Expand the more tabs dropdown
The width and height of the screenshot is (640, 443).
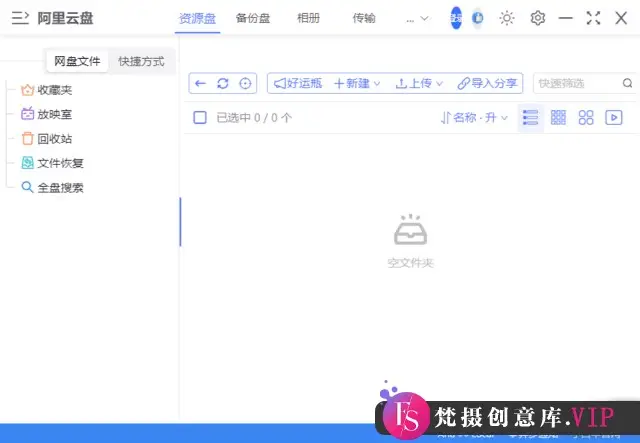(418, 18)
